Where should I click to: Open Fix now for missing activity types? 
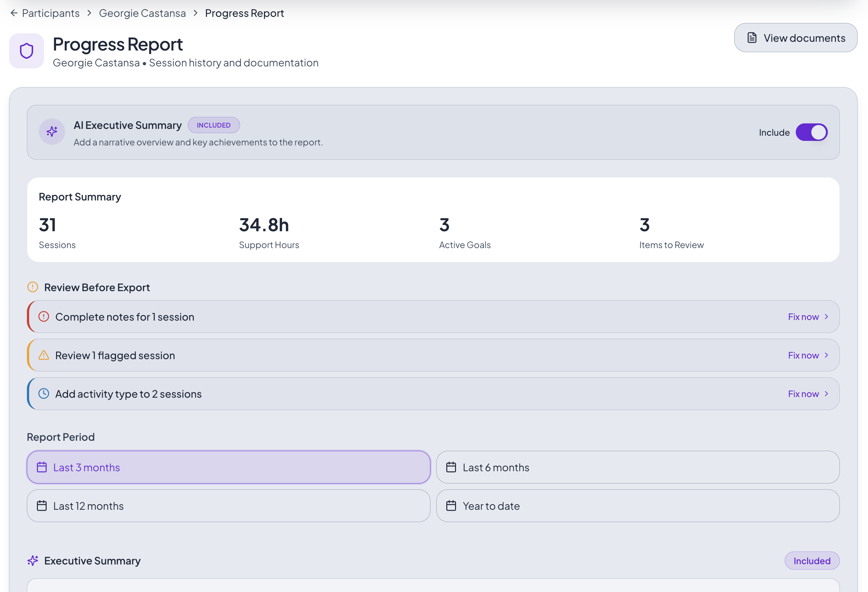tap(807, 393)
